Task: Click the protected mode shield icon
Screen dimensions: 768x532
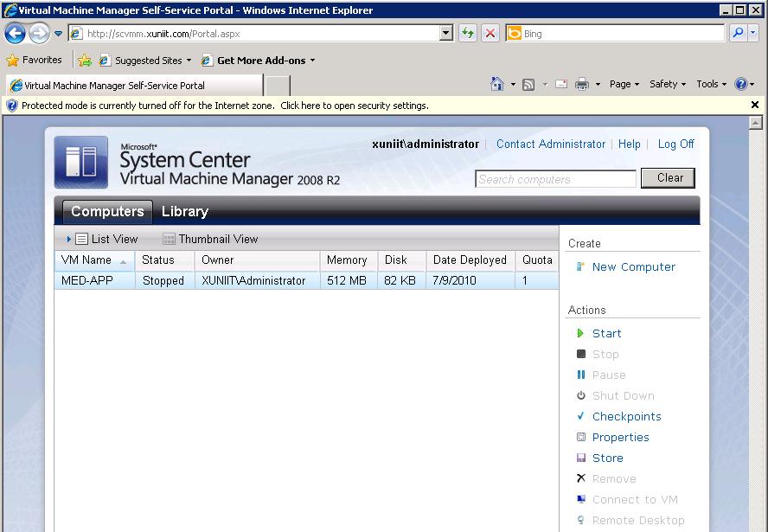Action: coord(12,106)
